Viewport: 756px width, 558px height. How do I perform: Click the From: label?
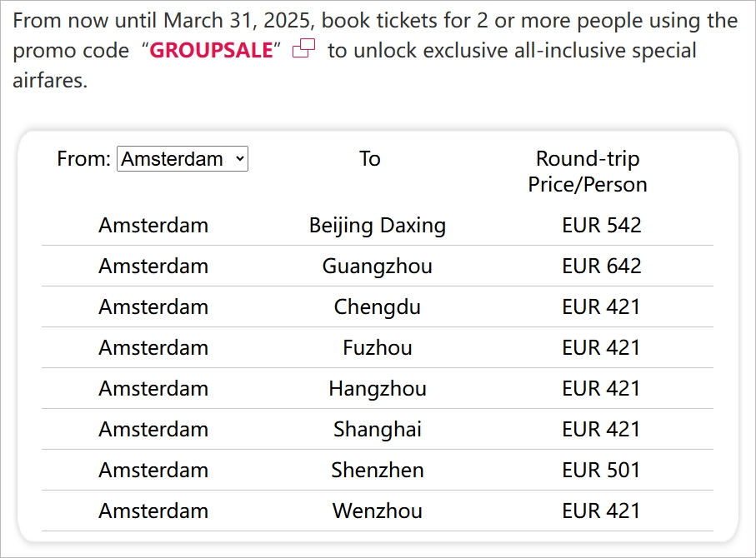click(x=83, y=158)
